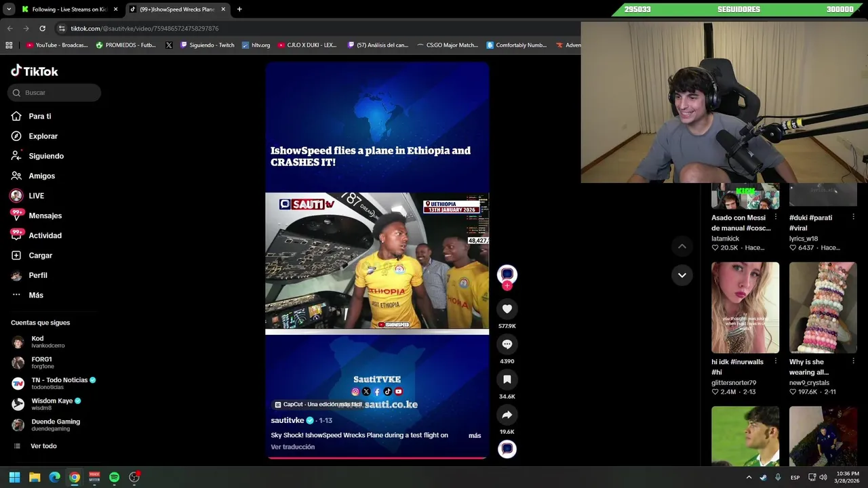Open the spinning sound disc icon

tap(507, 449)
